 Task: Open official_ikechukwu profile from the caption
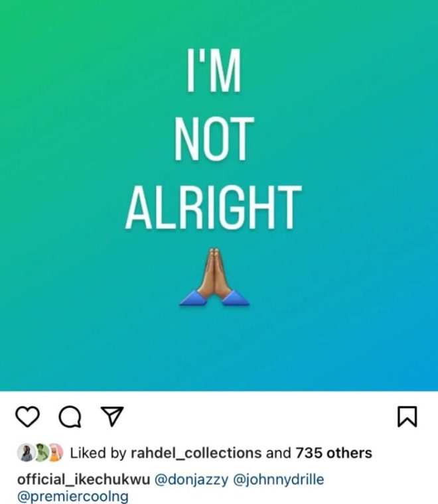click(84, 479)
